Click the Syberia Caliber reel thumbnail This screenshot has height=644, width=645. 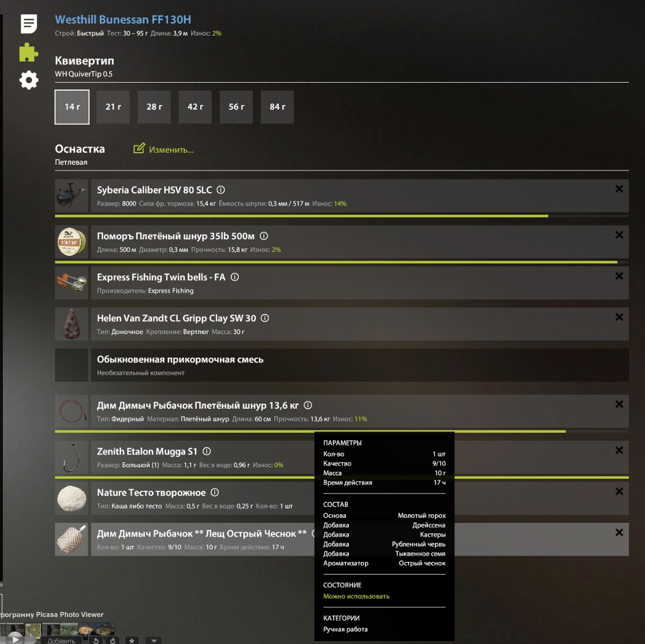coord(72,196)
